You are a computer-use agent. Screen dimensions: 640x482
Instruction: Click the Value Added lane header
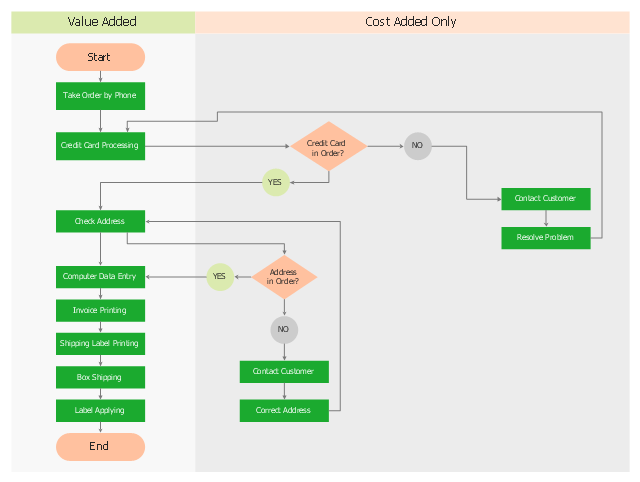[102, 22]
